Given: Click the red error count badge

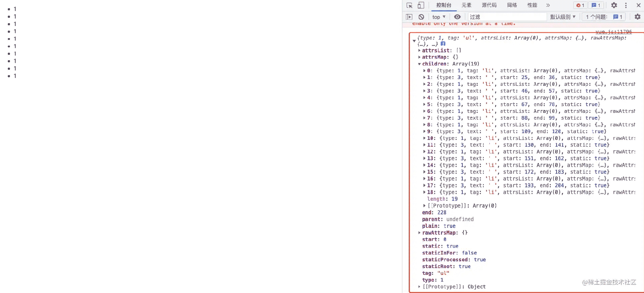Looking at the screenshot, I should point(580,5).
